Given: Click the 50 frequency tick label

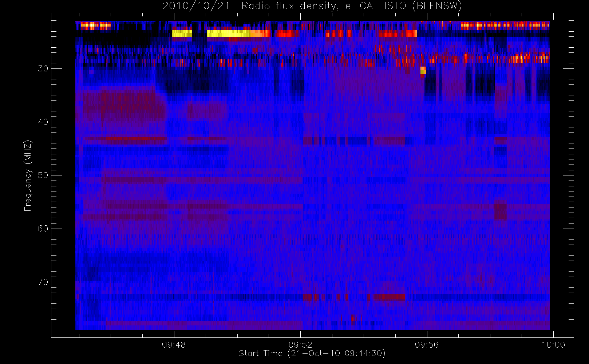Looking at the screenshot, I should (x=43, y=175).
